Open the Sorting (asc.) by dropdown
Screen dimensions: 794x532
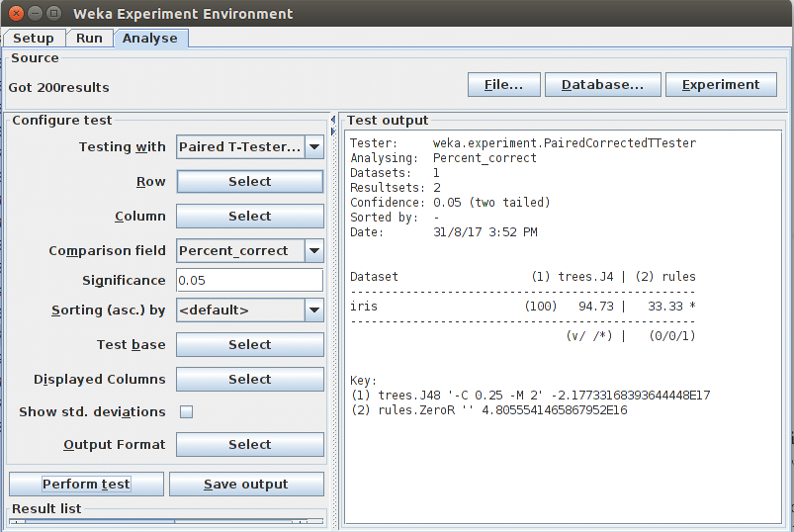pos(313,310)
